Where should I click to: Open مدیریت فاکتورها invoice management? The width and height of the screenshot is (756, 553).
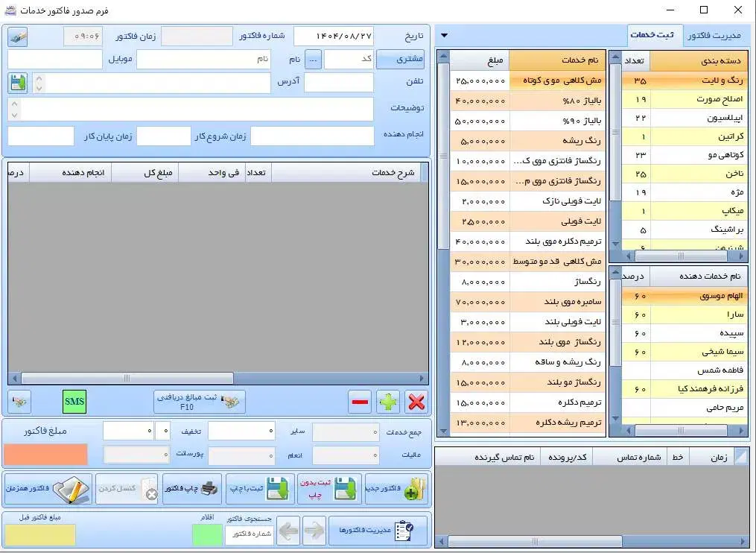378,531
